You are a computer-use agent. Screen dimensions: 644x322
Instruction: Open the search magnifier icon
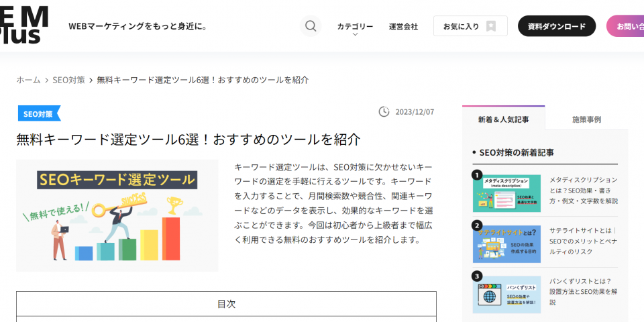coord(311,26)
